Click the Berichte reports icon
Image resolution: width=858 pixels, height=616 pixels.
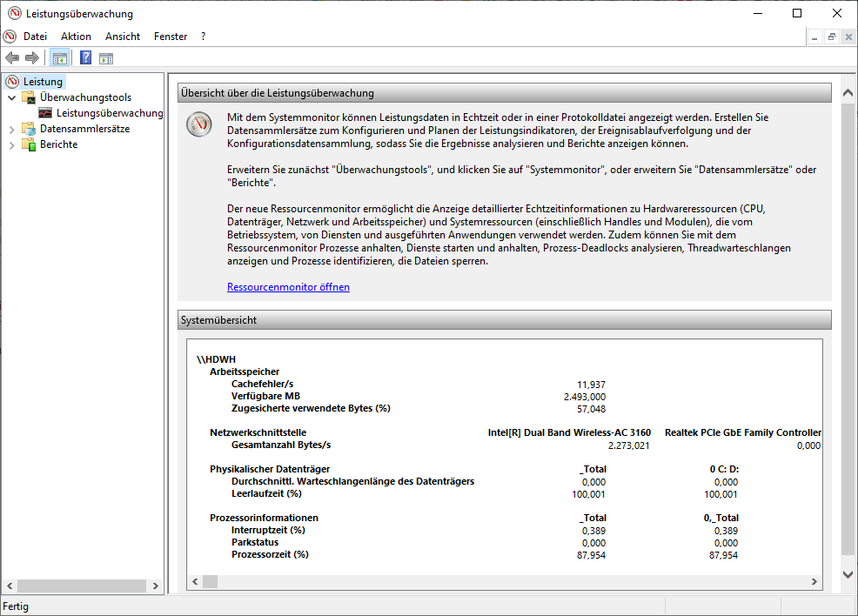(x=29, y=144)
